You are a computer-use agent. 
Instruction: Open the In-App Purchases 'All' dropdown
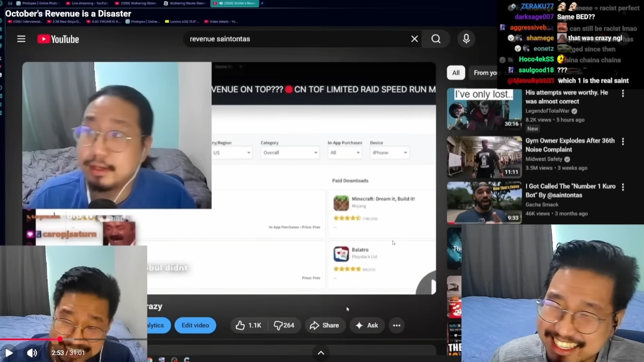pos(344,153)
